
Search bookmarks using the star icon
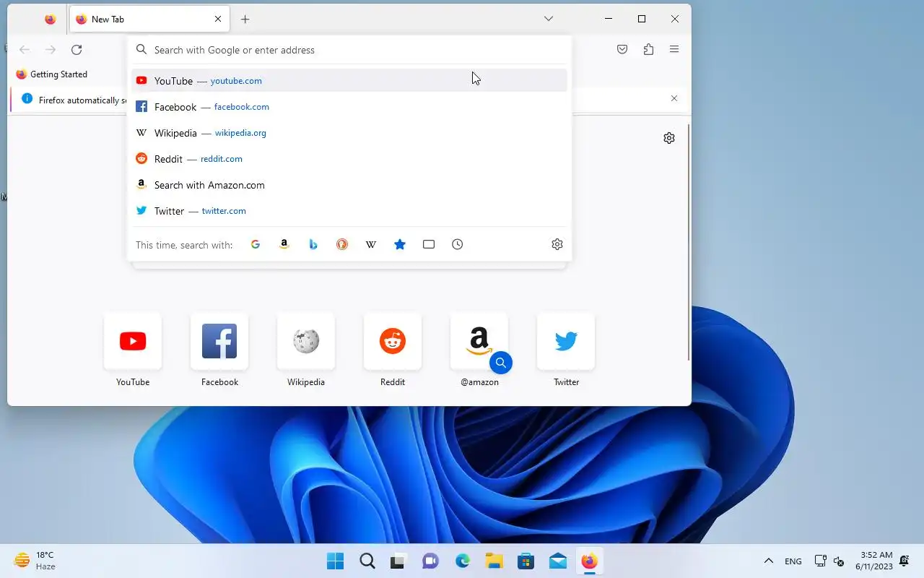(400, 244)
